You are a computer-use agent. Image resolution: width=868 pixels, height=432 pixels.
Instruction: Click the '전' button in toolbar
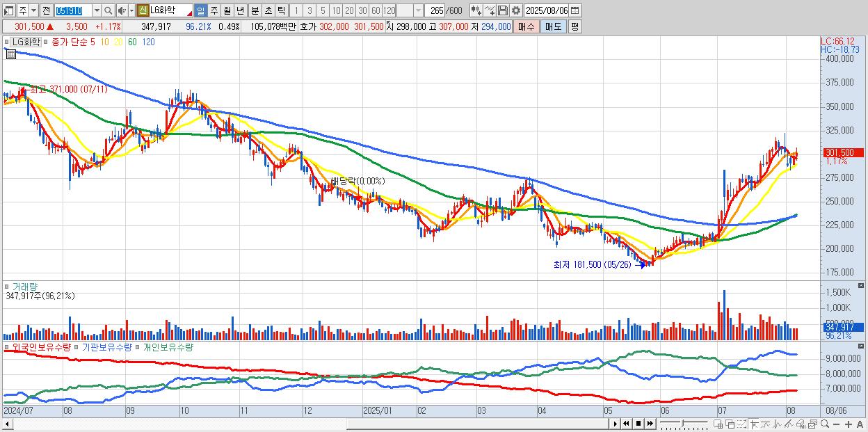click(47, 11)
